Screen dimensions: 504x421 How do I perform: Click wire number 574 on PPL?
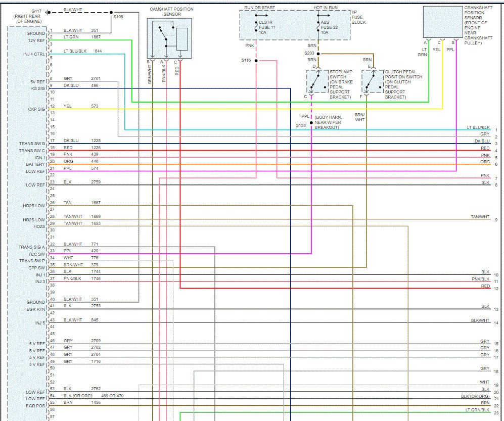point(95,168)
